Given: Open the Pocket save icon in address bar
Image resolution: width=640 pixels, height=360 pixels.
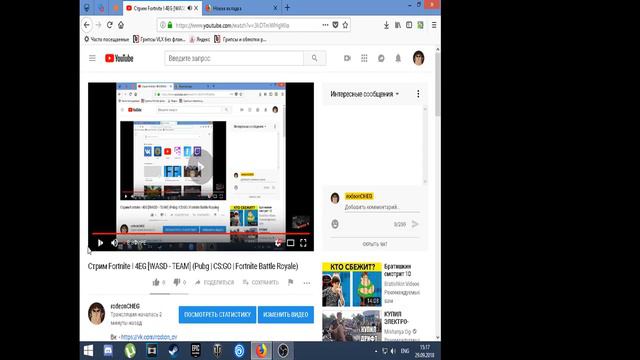Looking at the screenshot, I should pyautogui.click(x=335, y=25).
